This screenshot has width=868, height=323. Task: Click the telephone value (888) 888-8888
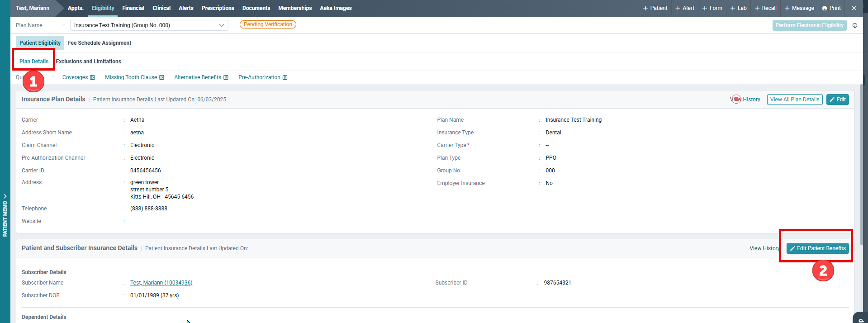tap(149, 209)
